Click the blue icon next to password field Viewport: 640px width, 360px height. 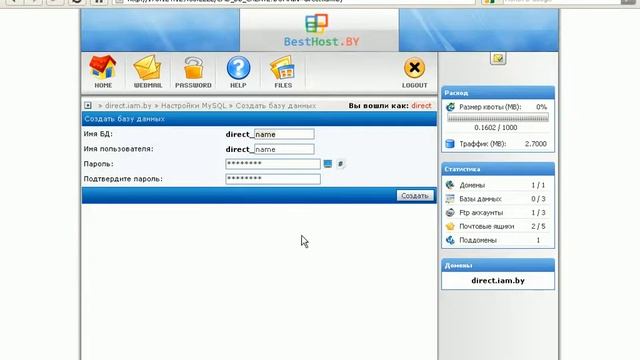tap(328, 164)
